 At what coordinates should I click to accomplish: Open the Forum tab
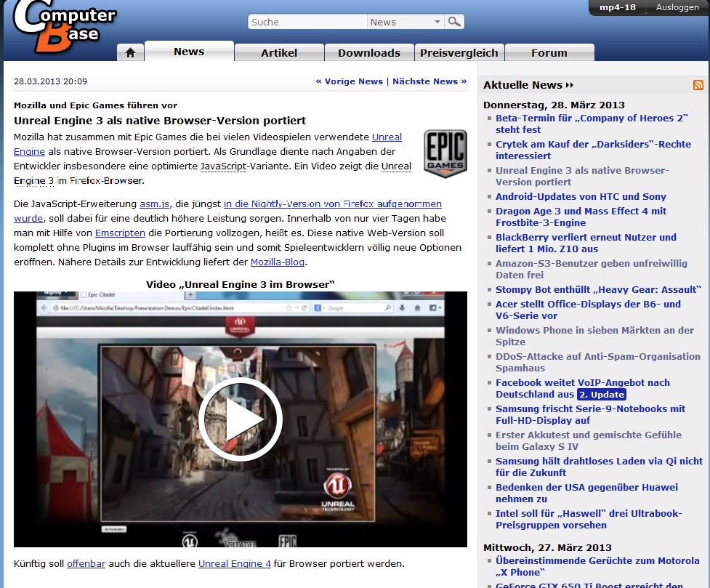point(549,52)
